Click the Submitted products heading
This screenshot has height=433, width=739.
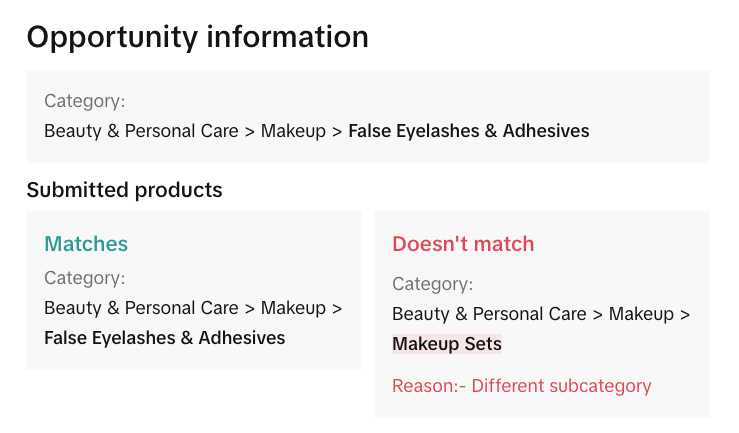point(124,190)
